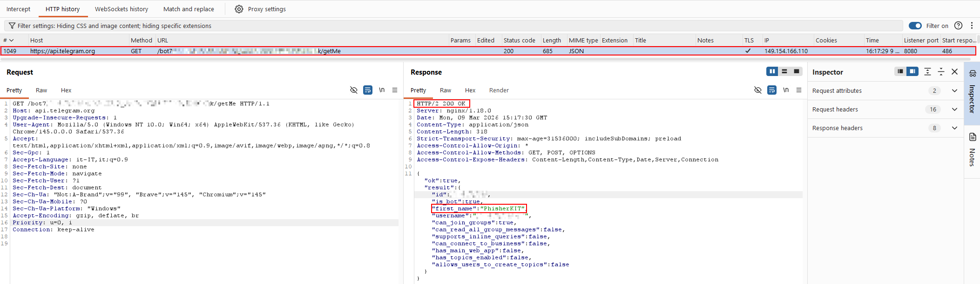Viewport: 980px width, 284px height.
Task: Expand Response headers section
Action: [954, 128]
